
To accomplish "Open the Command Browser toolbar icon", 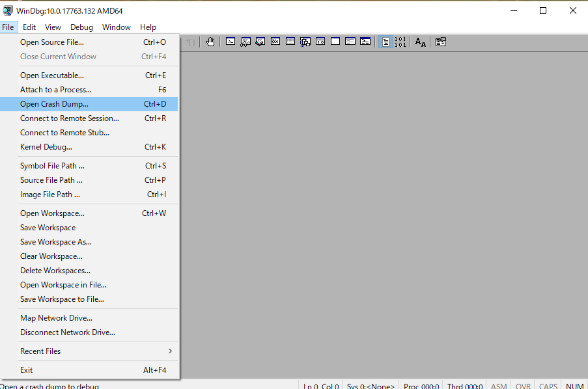I will point(365,42).
